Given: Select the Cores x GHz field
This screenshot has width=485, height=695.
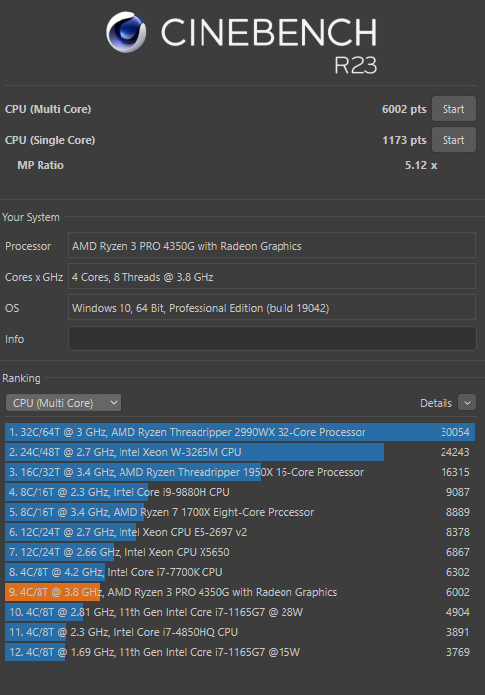Looking at the screenshot, I should [272, 277].
